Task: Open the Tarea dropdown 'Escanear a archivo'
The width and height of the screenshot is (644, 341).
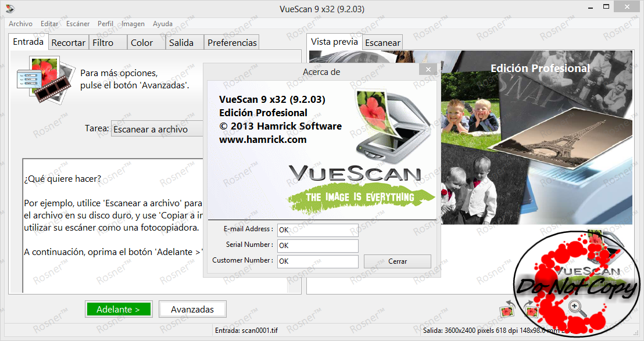Action: click(158, 129)
